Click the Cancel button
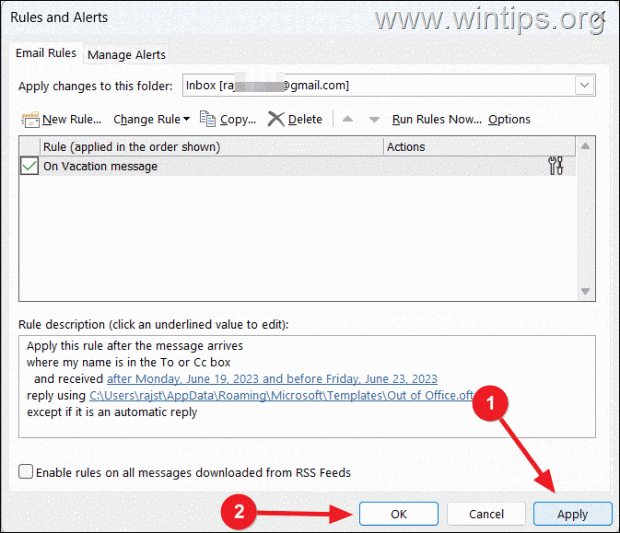The image size is (620, 533). 486,514
